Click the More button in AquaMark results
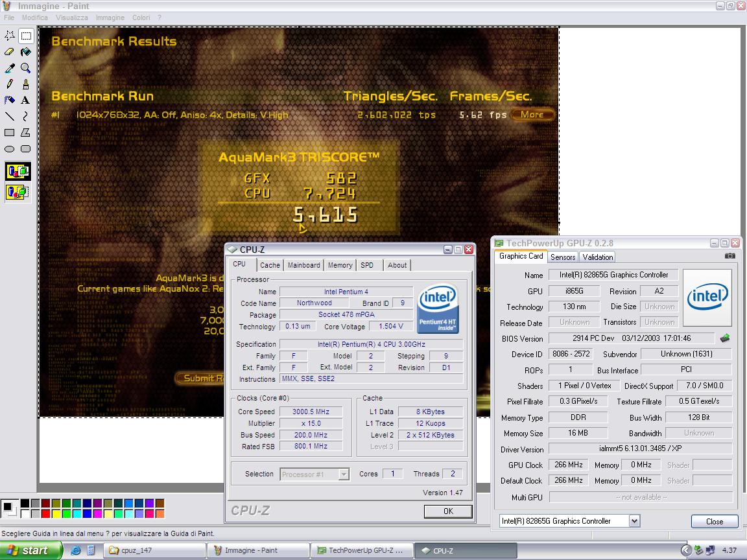747x560 pixels. pyautogui.click(x=532, y=115)
